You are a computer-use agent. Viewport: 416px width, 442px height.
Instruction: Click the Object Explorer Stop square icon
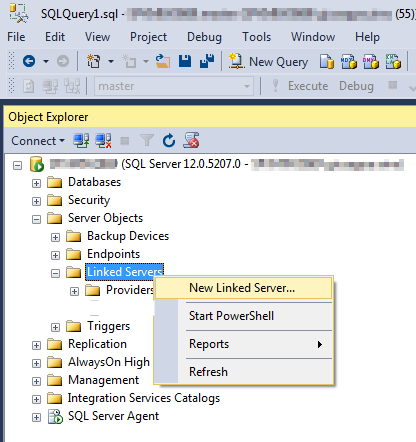pyautogui.click(x=125, y=141)
